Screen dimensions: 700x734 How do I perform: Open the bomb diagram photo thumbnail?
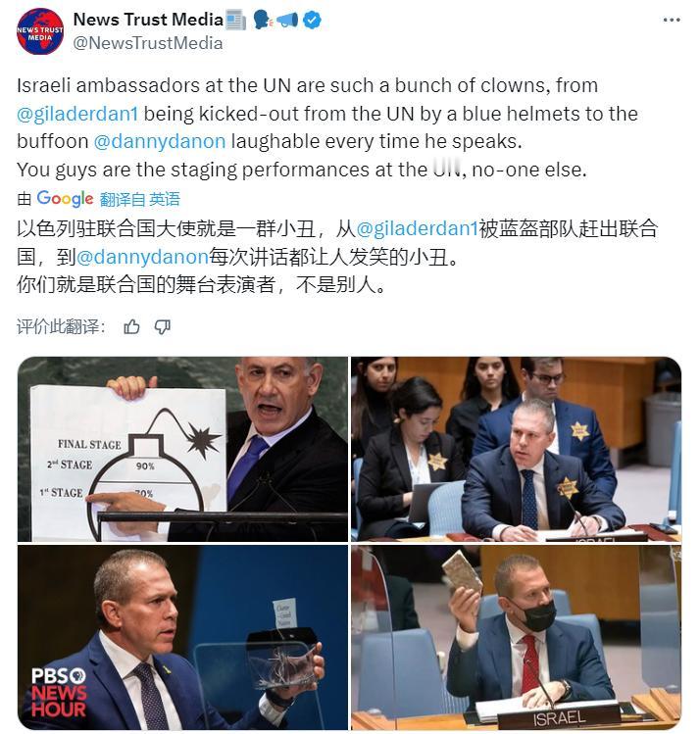182,449
